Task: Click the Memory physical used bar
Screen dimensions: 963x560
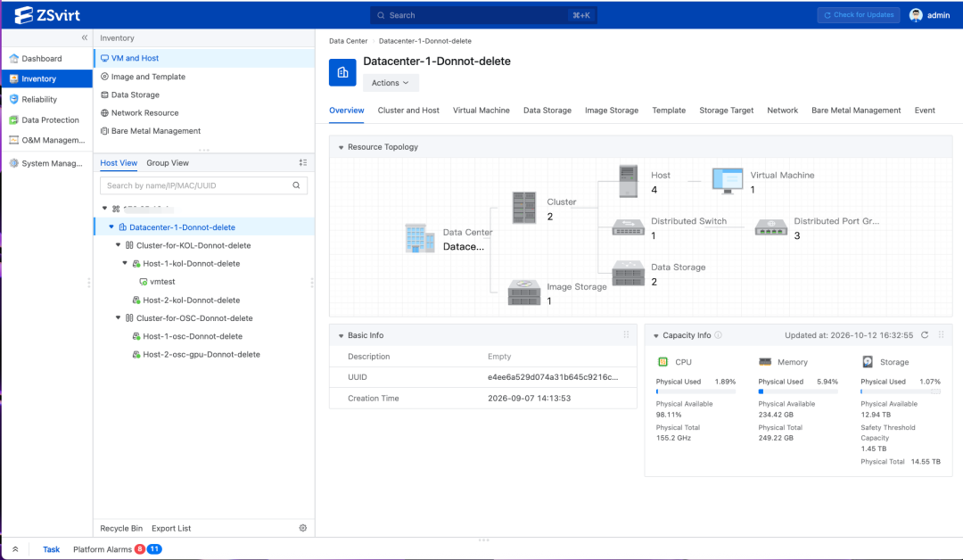Action: pyautogui.click(x=798, y=391)
